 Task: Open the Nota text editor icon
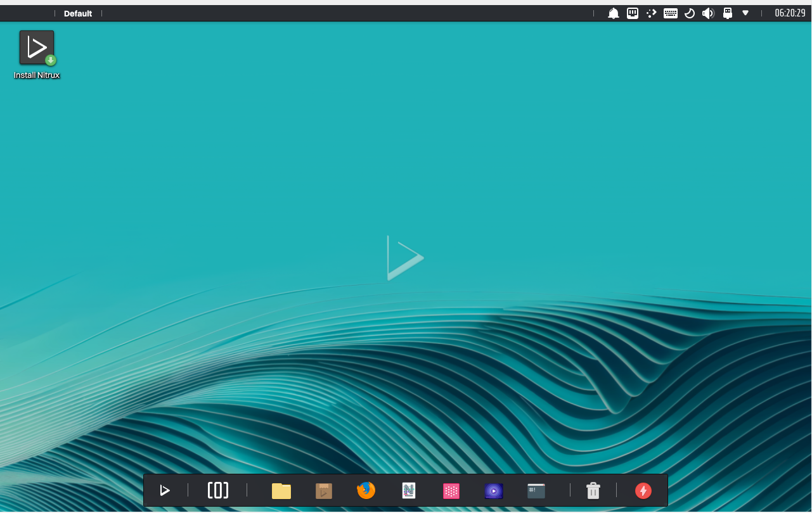click(x=409, y=491)
